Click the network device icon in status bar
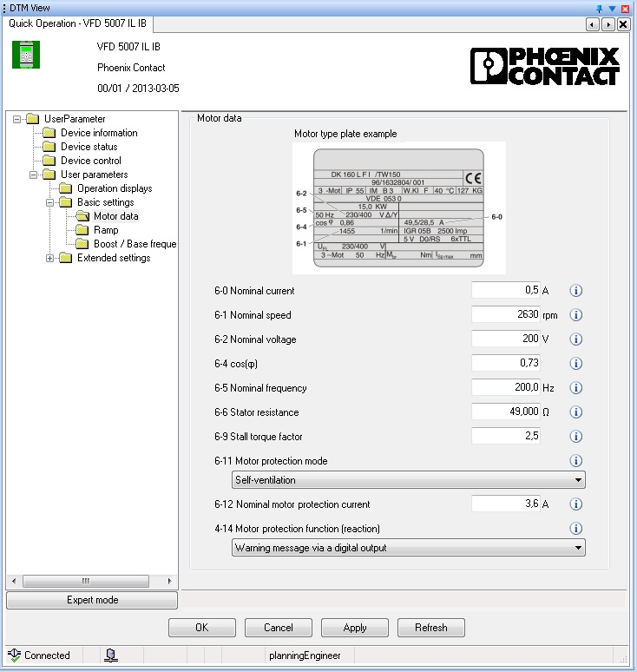 pos(111,656)
